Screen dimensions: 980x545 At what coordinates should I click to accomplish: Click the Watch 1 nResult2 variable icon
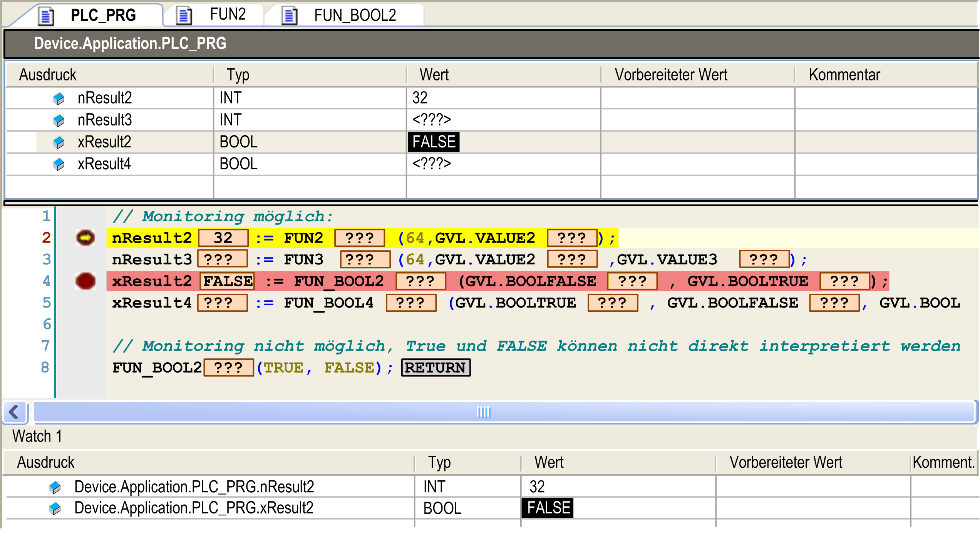coord(55,487)
